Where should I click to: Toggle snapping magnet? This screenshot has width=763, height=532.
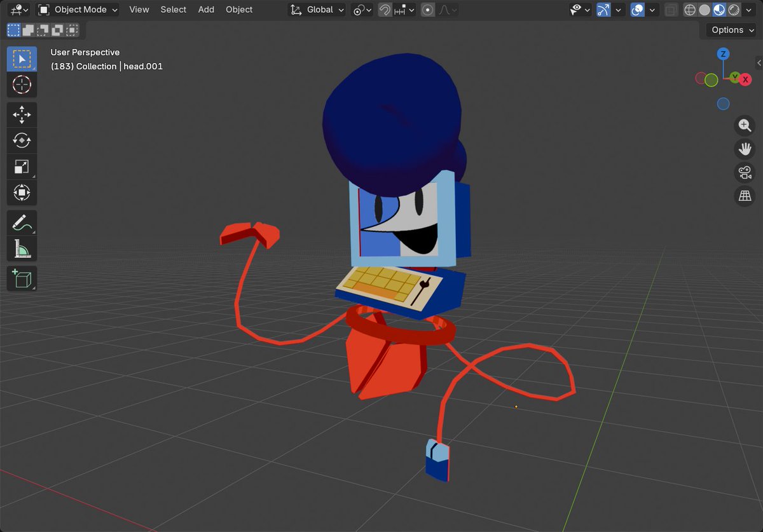[385, 10]
